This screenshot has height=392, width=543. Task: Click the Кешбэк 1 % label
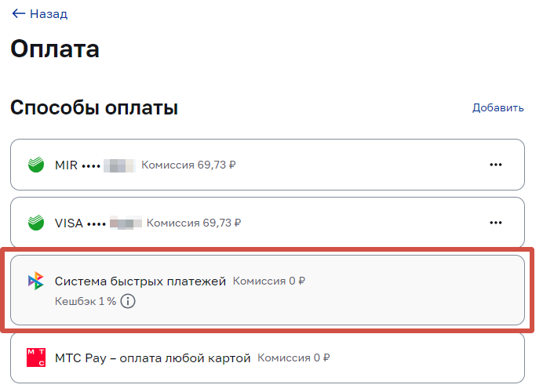click(85, 301)
